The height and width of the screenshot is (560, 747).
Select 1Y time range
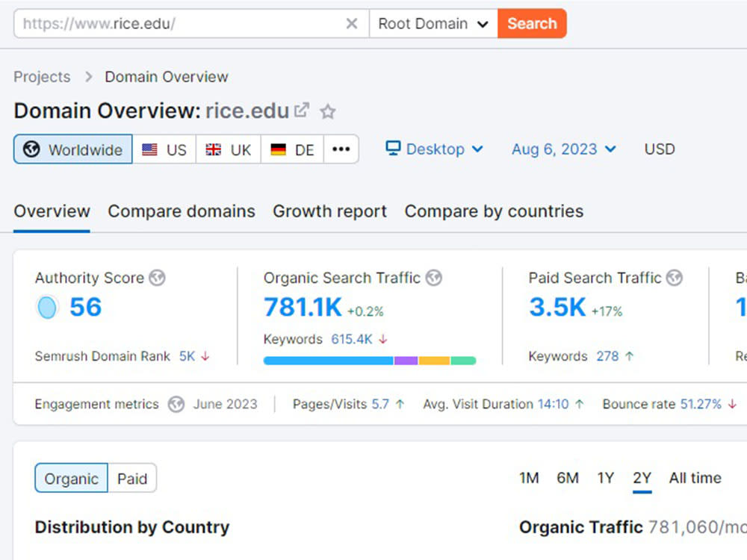(606, 478)
